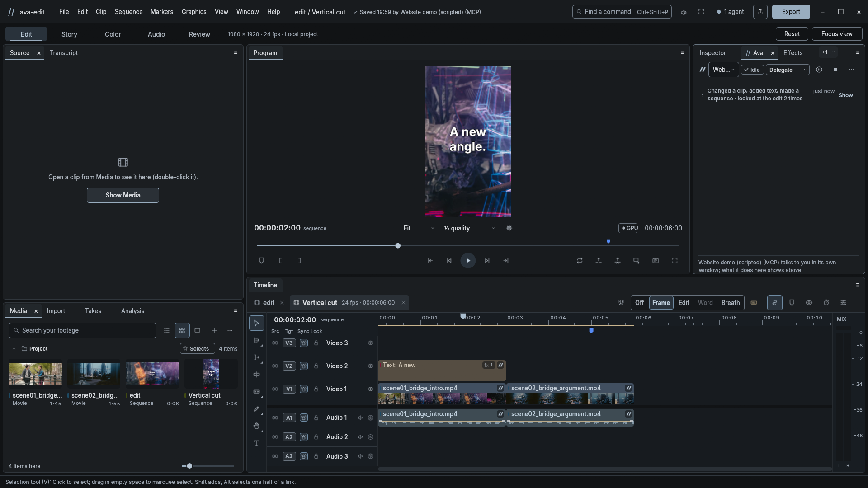Select the Selection tool in timeline toolbar
The width and height of the screenshot is (868, 488).
click(256, 323)
